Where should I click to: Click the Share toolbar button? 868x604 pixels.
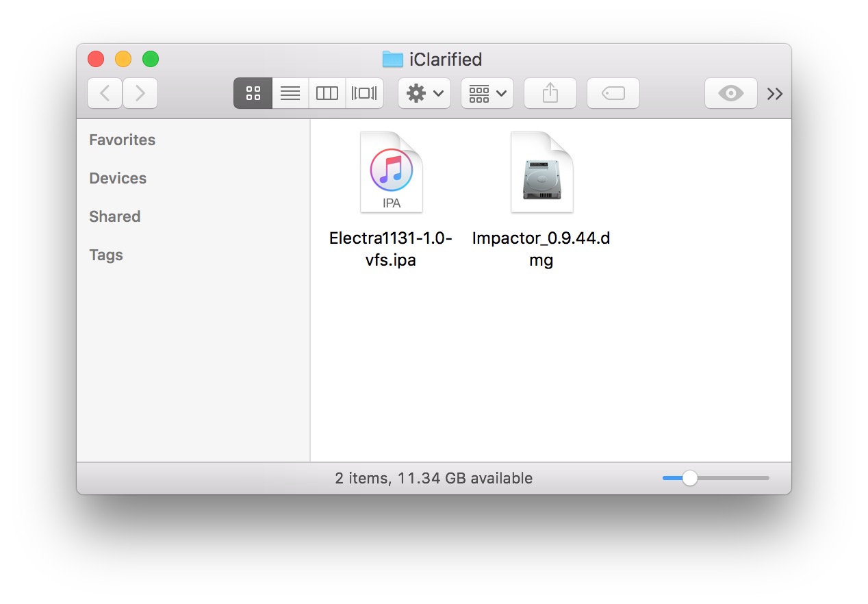point(550,93)
